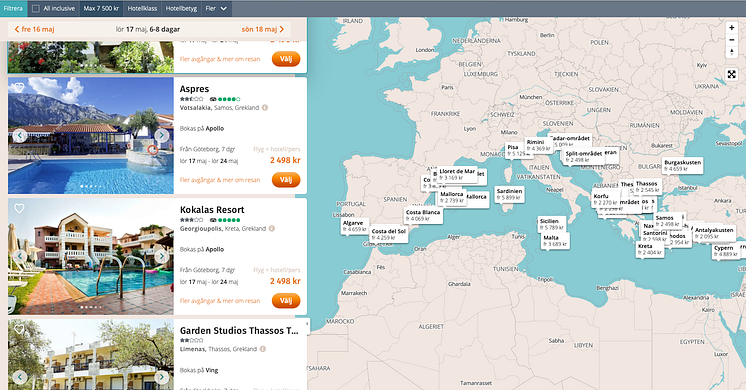The height and width of the screenshot is (390, 746).
Task: Select the Aspres trip with Välj button
Action: tap(286, 180)
